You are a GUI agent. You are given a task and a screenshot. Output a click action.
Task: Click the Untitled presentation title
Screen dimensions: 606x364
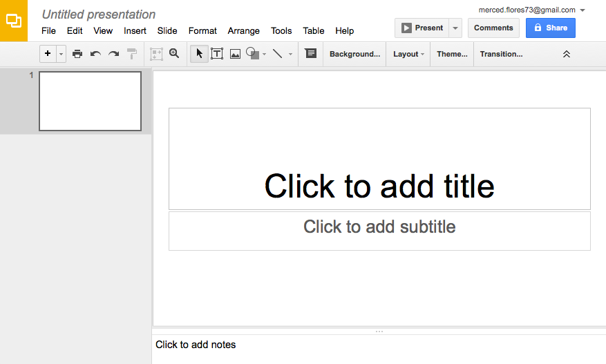99,15
